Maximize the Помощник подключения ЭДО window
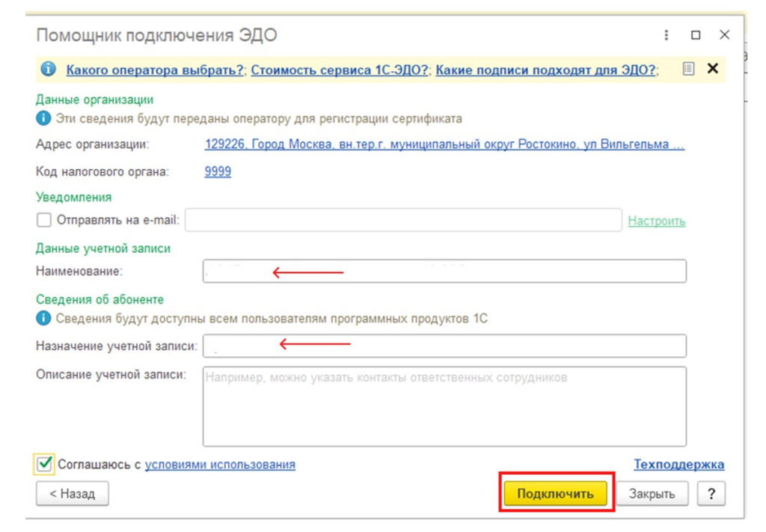The height and width of the screenshot is (532, 766). tap(696, 35)
